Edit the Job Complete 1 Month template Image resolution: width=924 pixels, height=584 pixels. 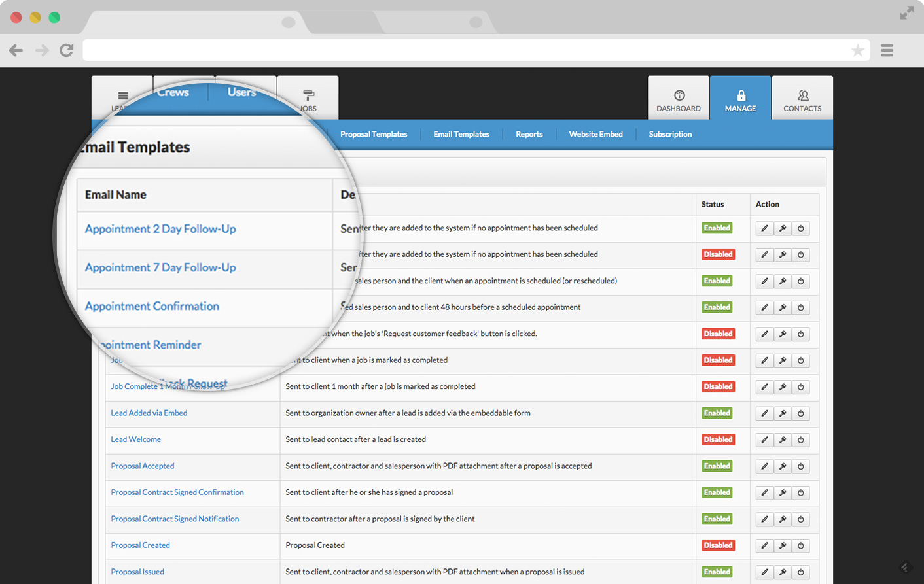click(x=764, y=387)
